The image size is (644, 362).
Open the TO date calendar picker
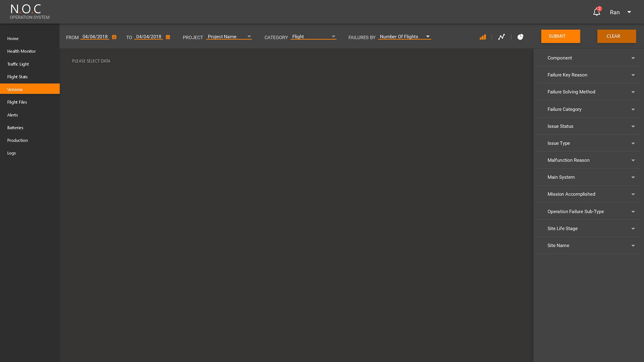pyautogui.click(x=168, y=37)
